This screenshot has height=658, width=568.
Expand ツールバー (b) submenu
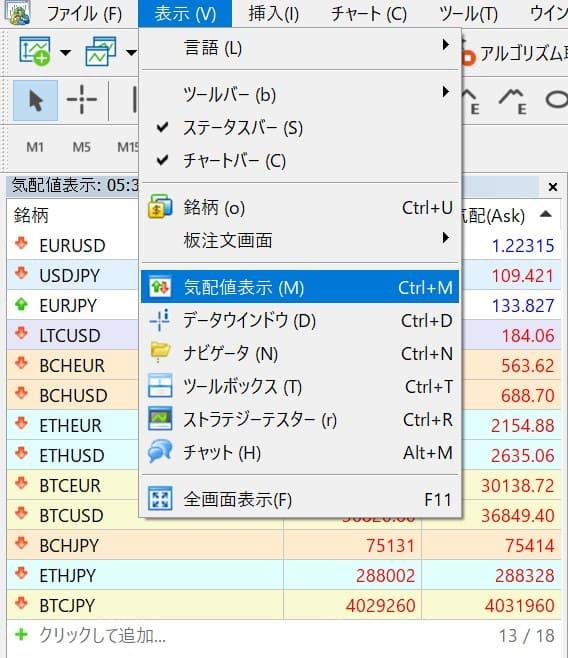click(300, 94)
